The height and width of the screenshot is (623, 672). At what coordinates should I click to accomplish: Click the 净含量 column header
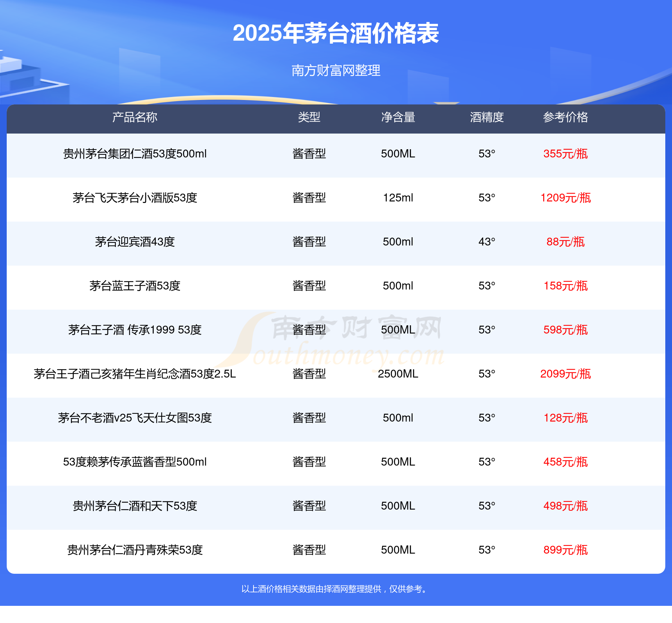point(398,117)
